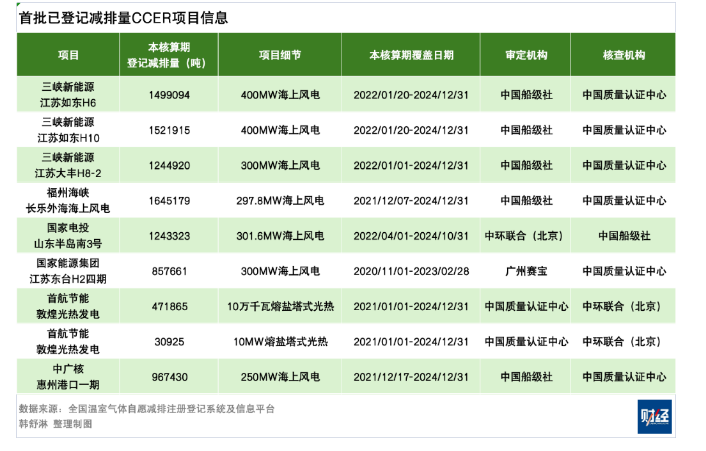Click the date 2021/12/07-2024/12/31
Image resolution: width=706 pixels, height=451 pixels.
click(411, 201)
